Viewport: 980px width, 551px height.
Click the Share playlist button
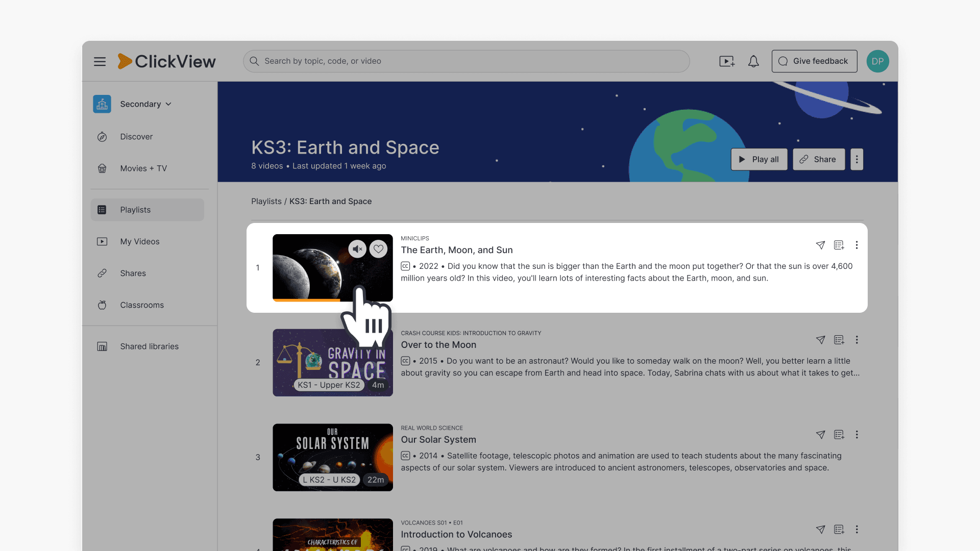819,159
